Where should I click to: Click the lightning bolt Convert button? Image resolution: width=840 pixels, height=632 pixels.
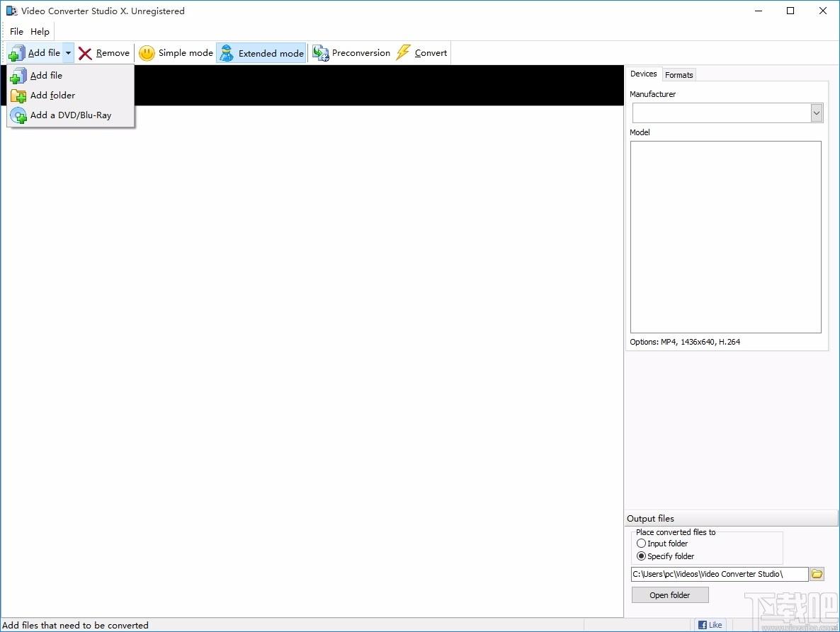[x=421, y=53]
